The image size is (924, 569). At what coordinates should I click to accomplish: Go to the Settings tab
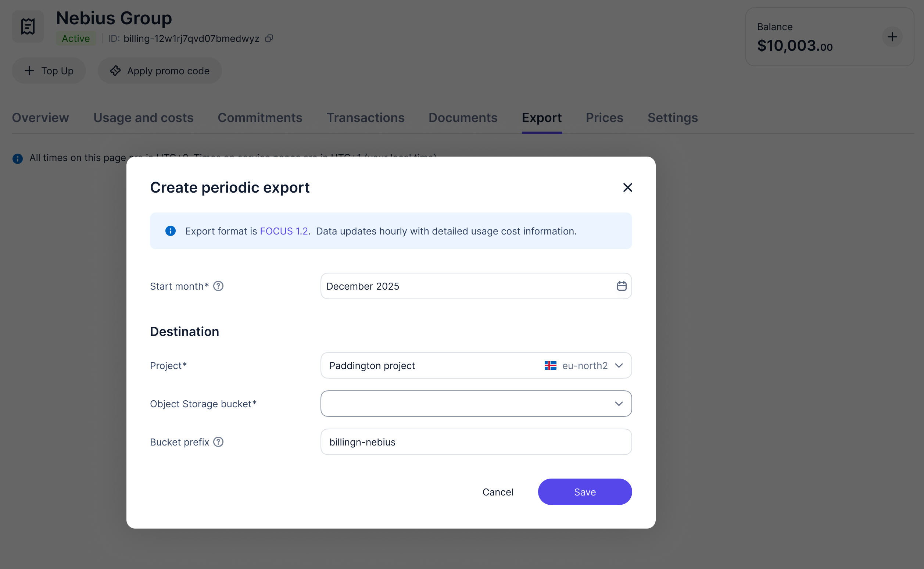tap(672, 118)
